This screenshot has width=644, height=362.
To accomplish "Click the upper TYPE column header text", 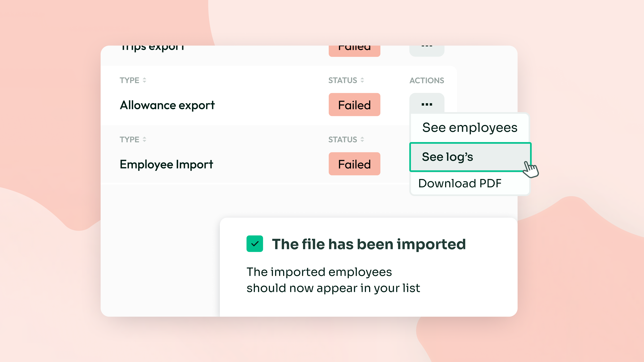I will tap(129, 80).
